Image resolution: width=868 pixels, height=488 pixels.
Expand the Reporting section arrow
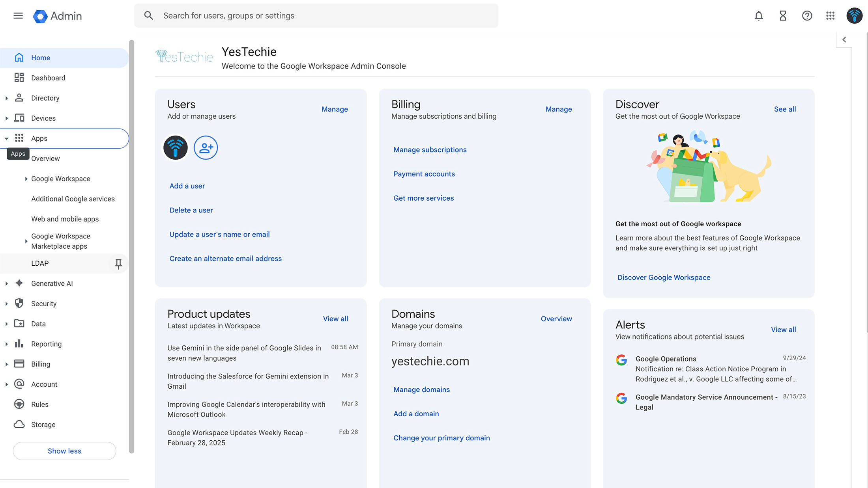6,344
